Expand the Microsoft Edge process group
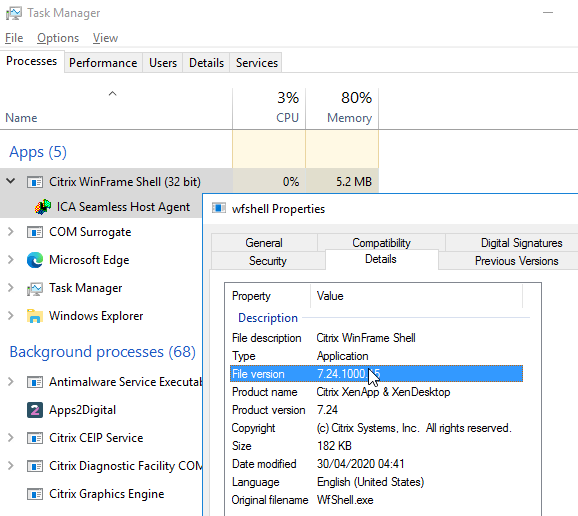This screenshot has width=578, height=516. coord(11,260)
